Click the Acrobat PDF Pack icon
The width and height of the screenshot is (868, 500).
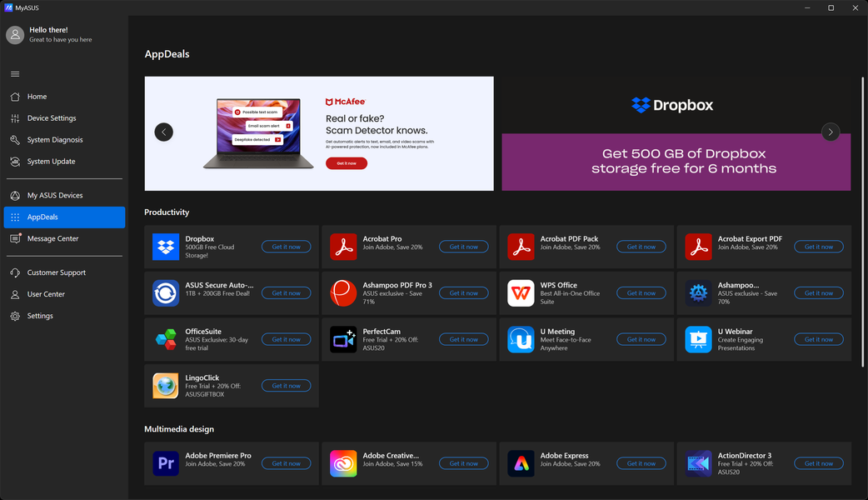521,247
